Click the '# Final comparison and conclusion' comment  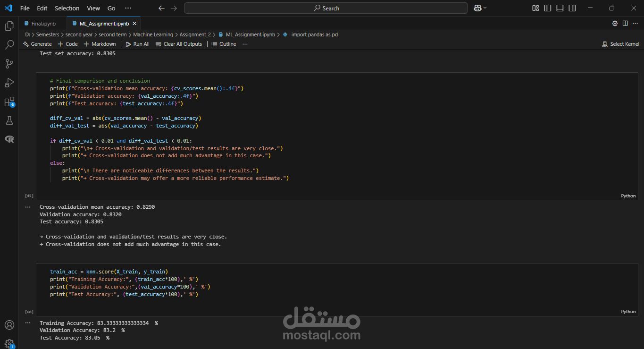click(x=100, y=81)
